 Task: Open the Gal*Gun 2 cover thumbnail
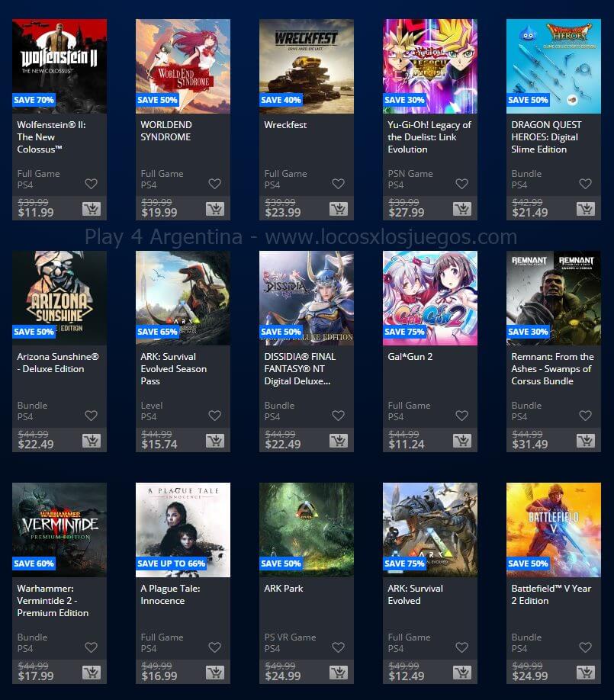430,298
